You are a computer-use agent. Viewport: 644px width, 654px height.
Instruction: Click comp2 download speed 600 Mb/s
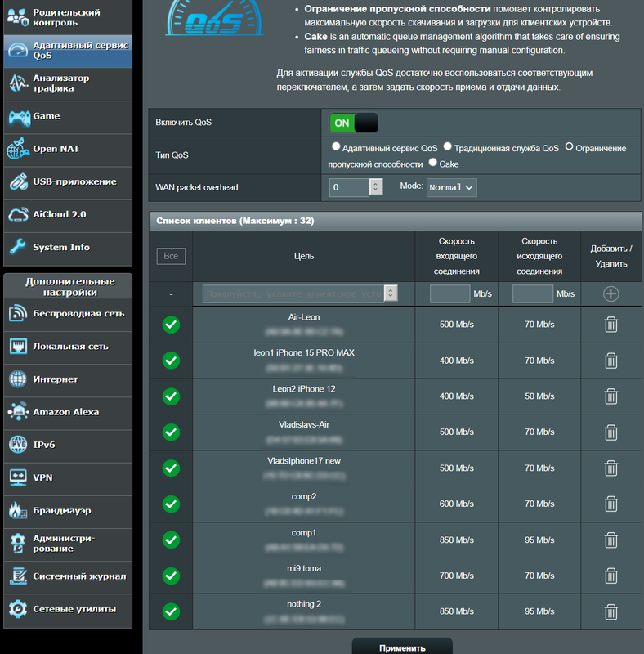click(457, 504)
